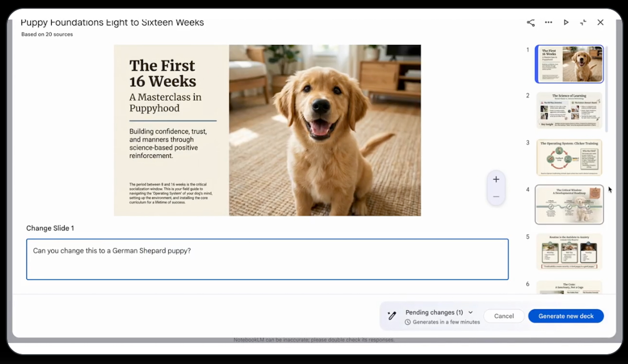Zoom out with the minus button
This screenshot has width=628, height=364.
coord(496,197)
